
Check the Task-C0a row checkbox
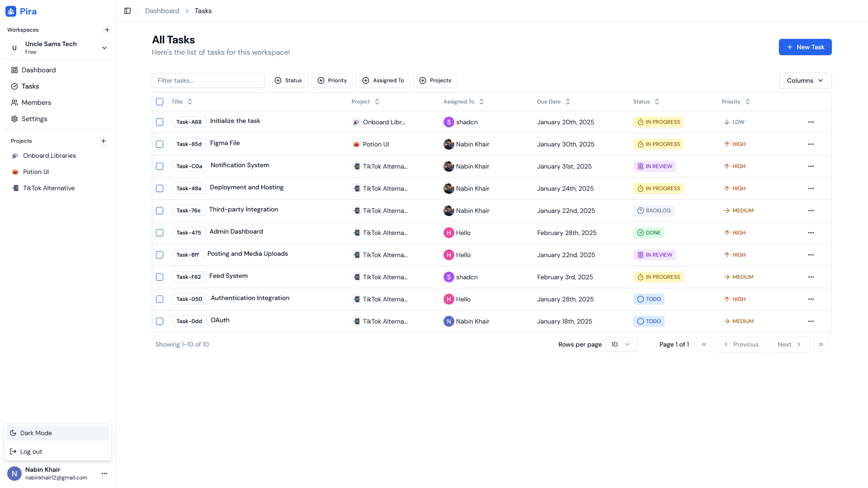coord(160,166)
